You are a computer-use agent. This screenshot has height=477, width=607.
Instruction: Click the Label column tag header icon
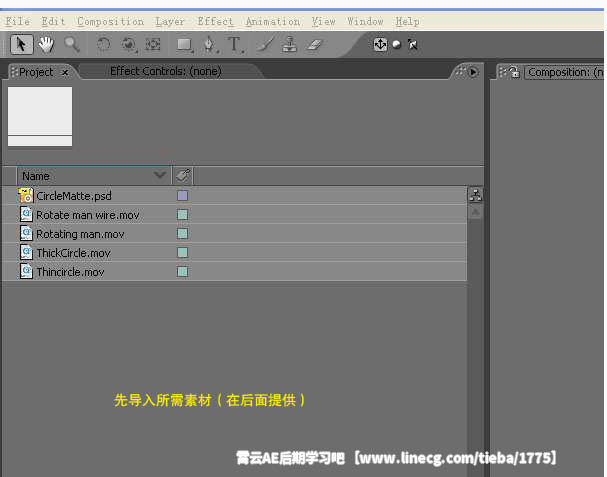pyautogui.click(x=183, y=176)
